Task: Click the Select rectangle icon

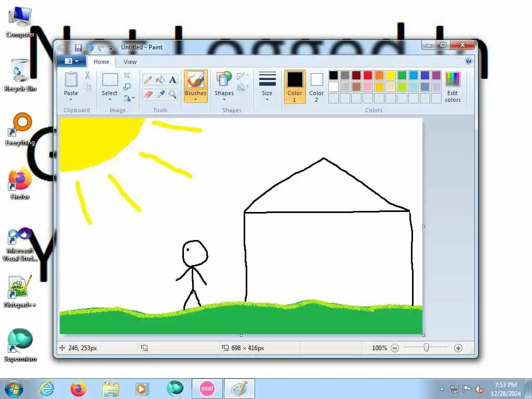Action: [x=110, y=79]
